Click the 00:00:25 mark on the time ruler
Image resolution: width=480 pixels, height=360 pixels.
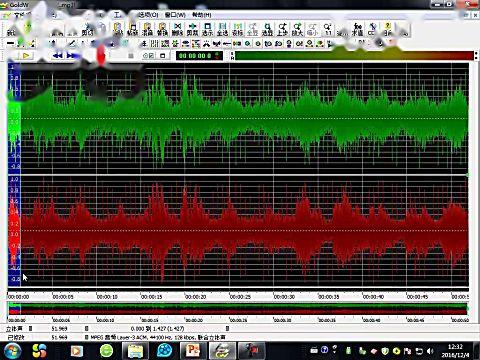240,296
